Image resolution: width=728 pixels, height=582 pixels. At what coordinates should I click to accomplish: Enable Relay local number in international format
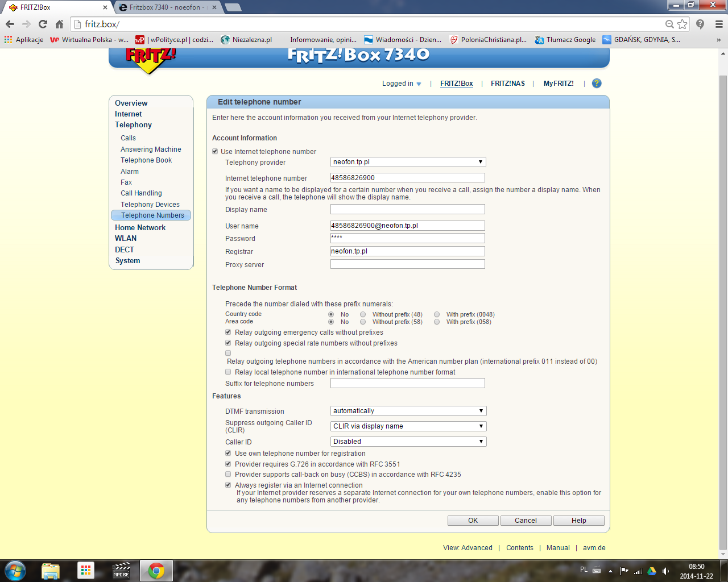click(228, 372)
